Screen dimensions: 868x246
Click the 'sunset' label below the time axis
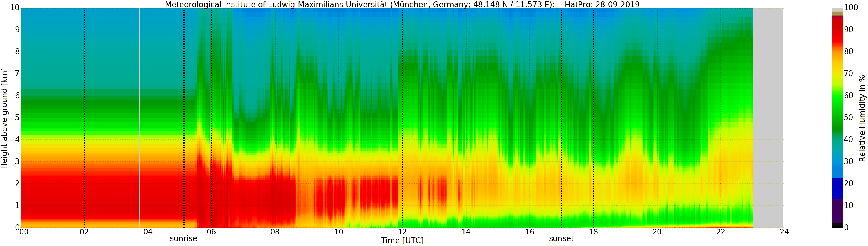coord(561,239)
